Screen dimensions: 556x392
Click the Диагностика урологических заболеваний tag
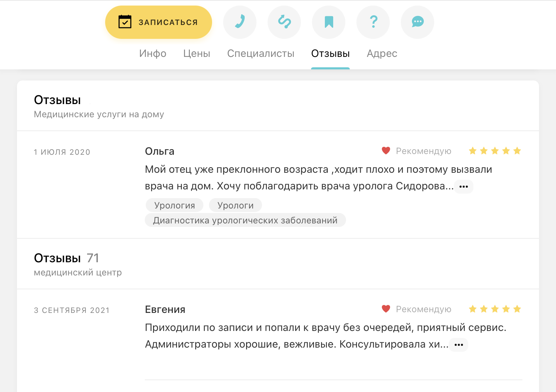click(245, 220)
